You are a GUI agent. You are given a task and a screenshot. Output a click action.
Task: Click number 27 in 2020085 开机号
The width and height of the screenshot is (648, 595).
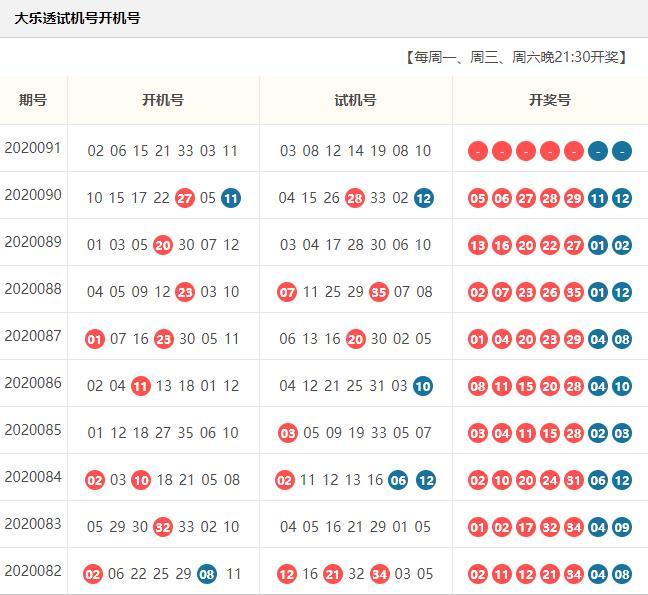163,433
